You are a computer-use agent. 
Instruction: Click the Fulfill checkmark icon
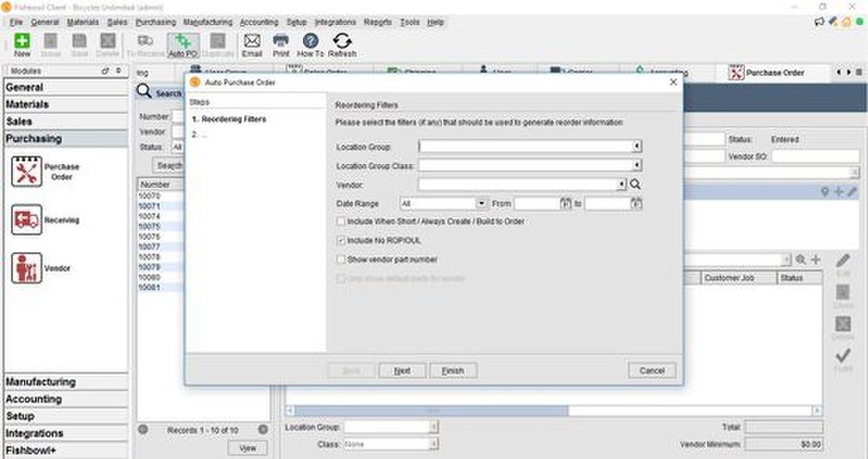pyautogui.click(x=843, y=355)
